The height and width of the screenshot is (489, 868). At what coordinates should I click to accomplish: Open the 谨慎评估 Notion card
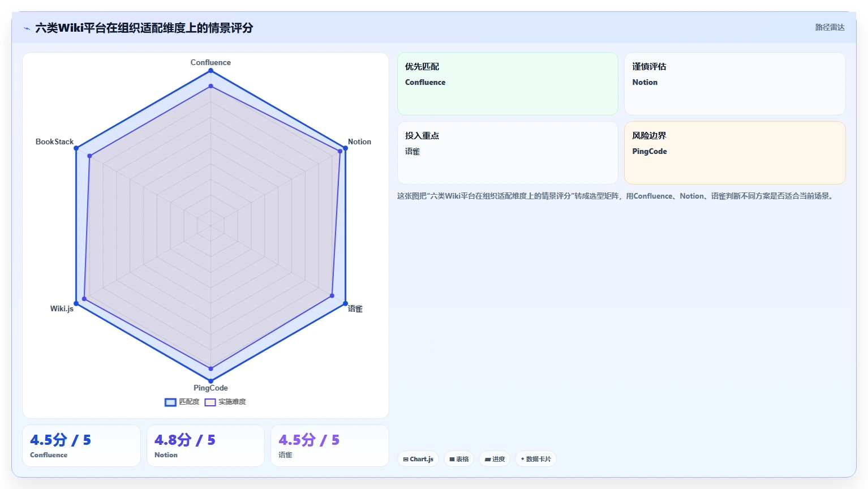pos(735,84)
